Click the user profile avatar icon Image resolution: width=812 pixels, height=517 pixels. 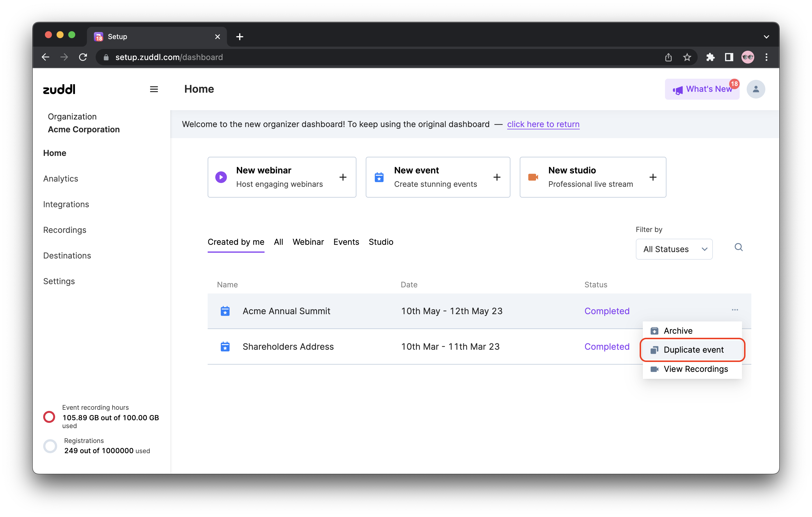coord(755,89)
